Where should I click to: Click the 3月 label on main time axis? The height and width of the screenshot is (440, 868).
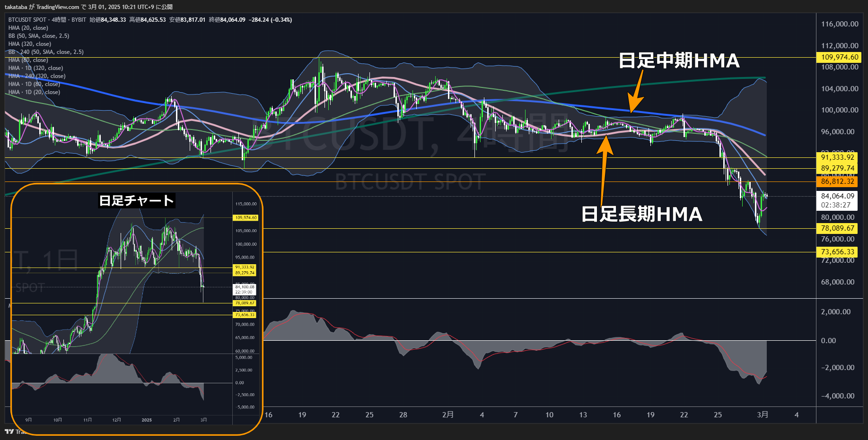763,415
